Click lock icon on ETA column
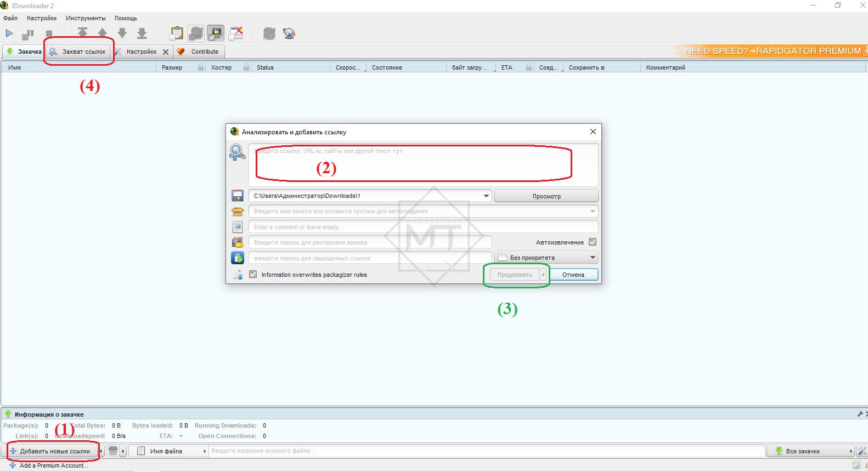 click(x=529, y=67)
